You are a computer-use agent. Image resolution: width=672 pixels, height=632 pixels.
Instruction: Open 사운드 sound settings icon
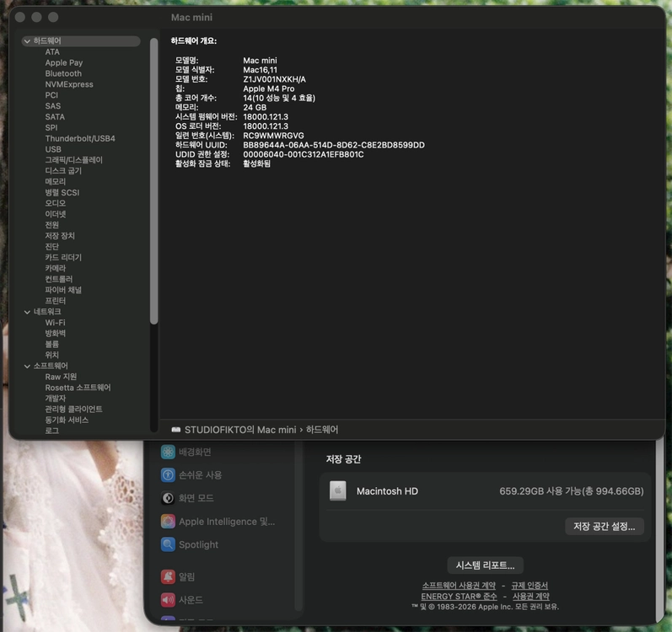coord(168,600)
